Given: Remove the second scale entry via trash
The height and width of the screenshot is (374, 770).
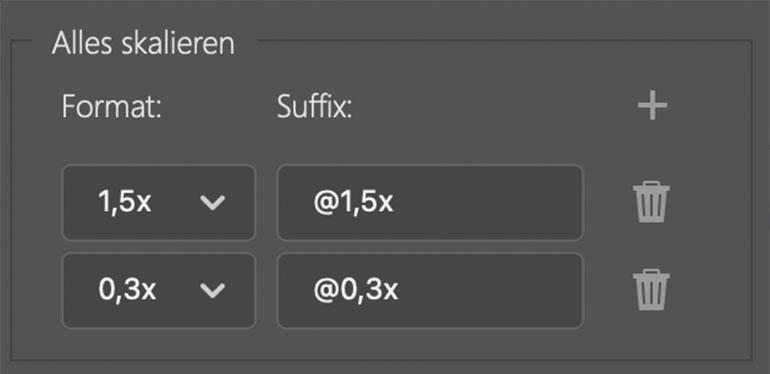Looking at the screenshot, I should 651,290.
